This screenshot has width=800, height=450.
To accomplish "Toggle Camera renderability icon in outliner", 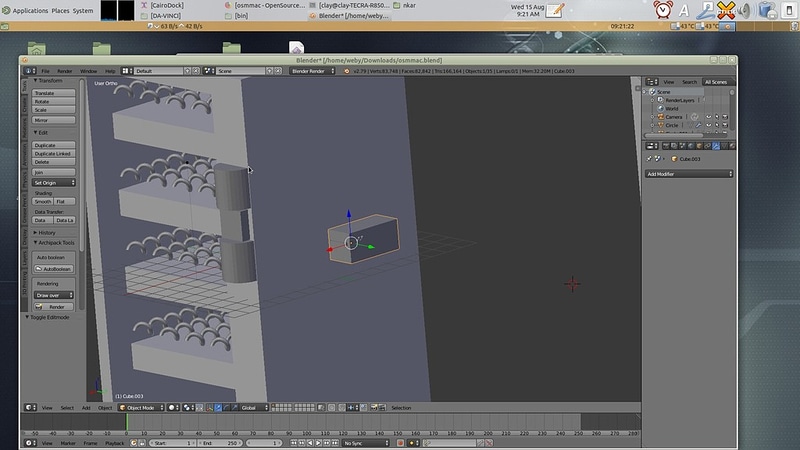I will (x=725, y=117).
